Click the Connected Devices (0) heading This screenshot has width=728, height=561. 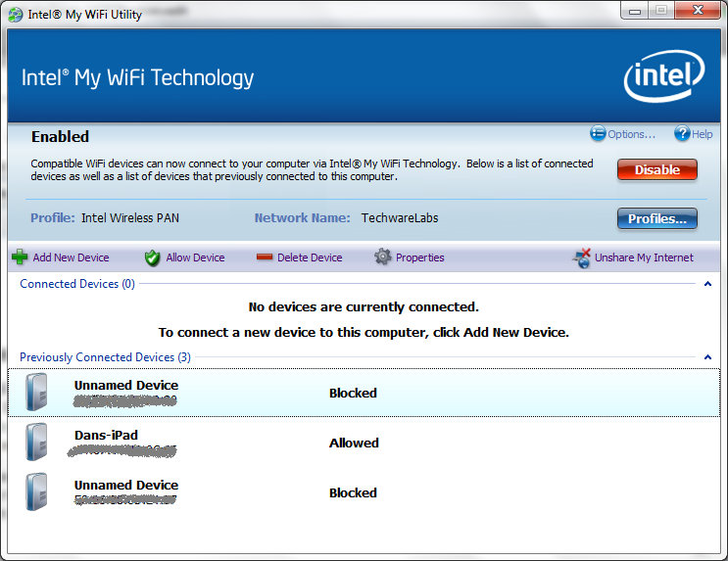(77, 284)
